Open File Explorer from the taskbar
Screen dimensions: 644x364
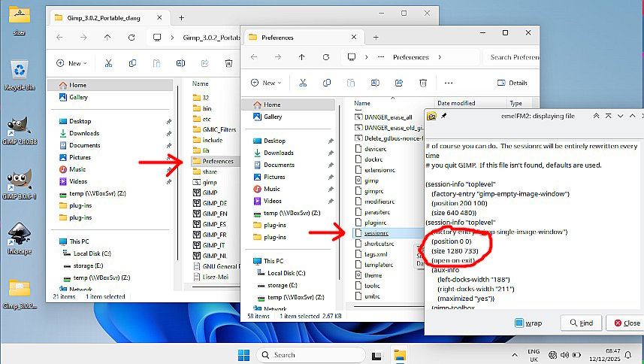click(x=401, y=354)
